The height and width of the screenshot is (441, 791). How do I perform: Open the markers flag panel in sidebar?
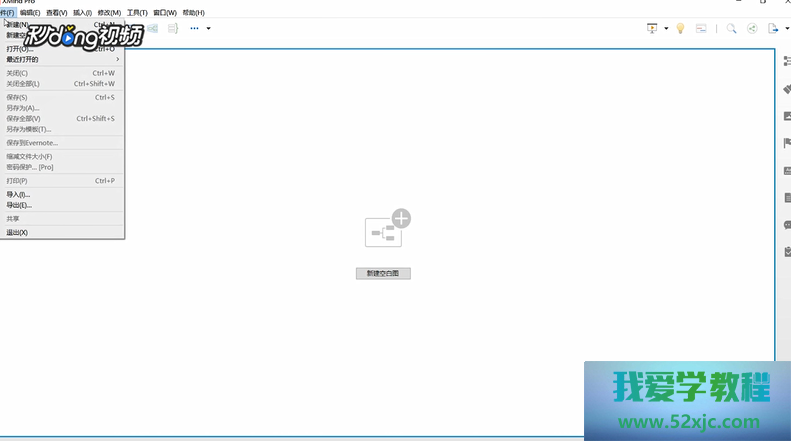click(x=787, y=143)
